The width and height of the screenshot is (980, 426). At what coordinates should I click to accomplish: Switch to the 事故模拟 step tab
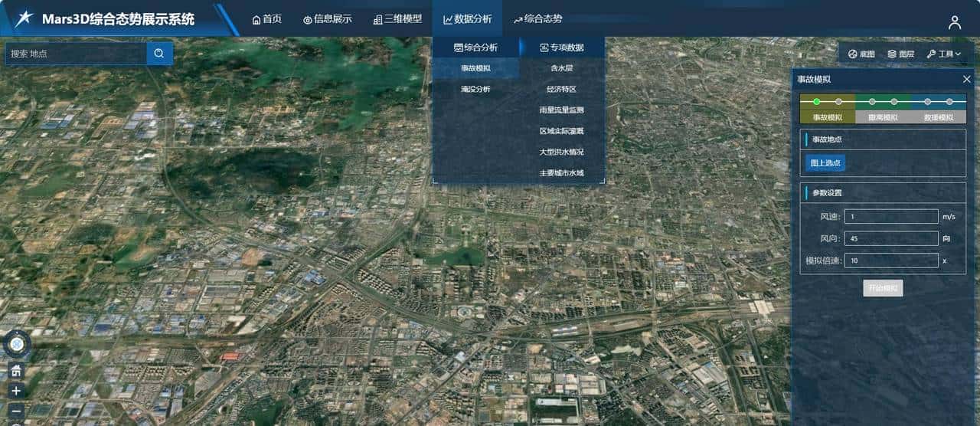(x=828, y=117)
